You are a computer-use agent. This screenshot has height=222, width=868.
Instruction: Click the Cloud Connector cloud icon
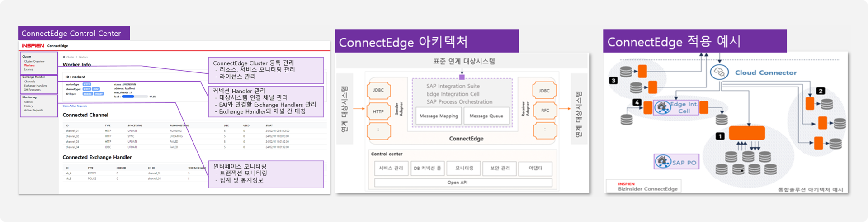(719, 72)
